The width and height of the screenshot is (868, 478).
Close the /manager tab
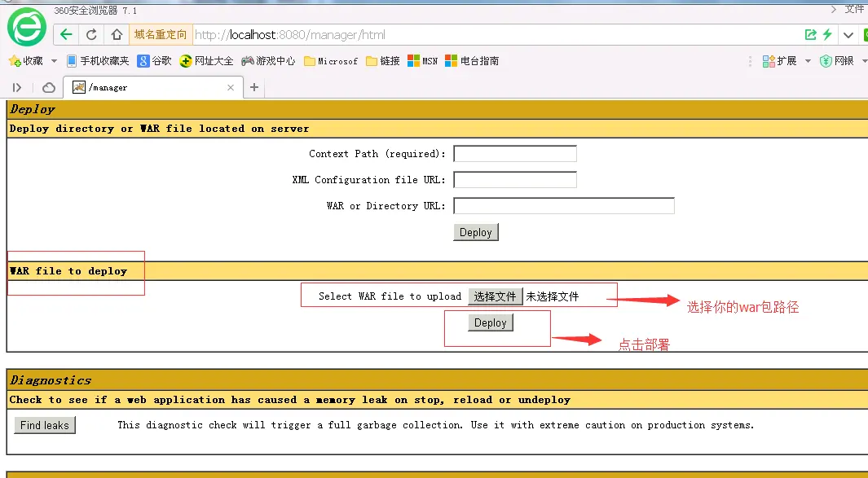(x=231, y=87)
